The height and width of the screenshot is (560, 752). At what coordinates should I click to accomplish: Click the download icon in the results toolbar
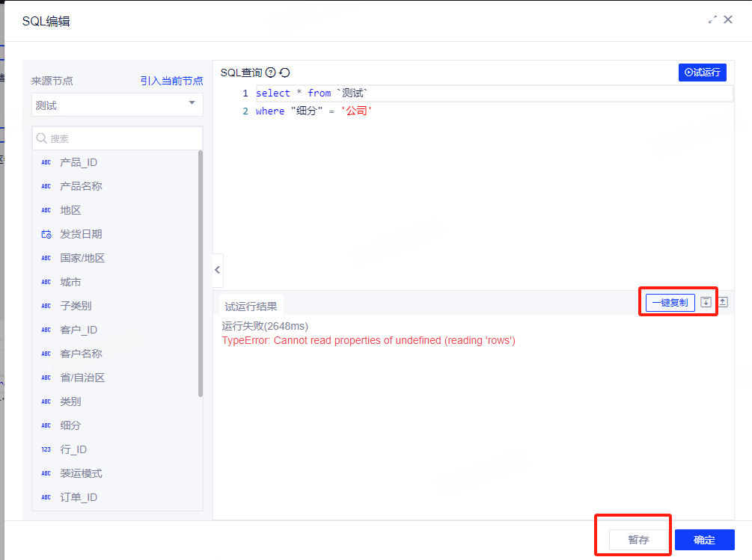tap(706, 302)
